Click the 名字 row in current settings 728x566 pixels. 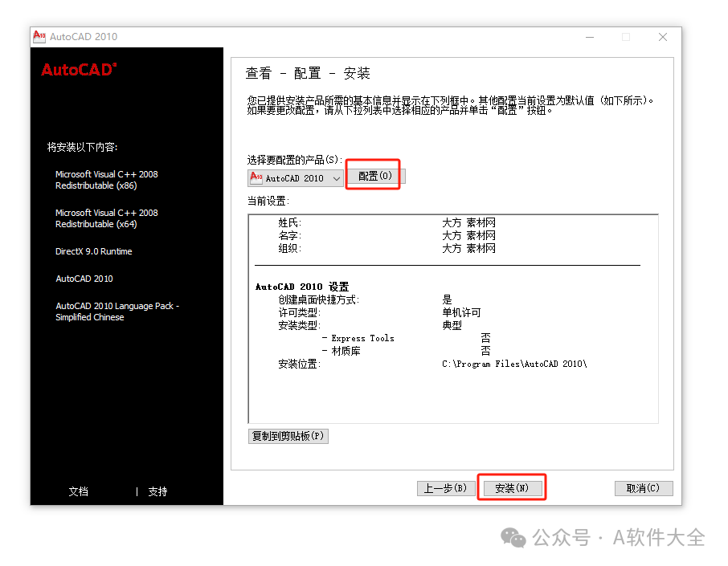(386, 236)
